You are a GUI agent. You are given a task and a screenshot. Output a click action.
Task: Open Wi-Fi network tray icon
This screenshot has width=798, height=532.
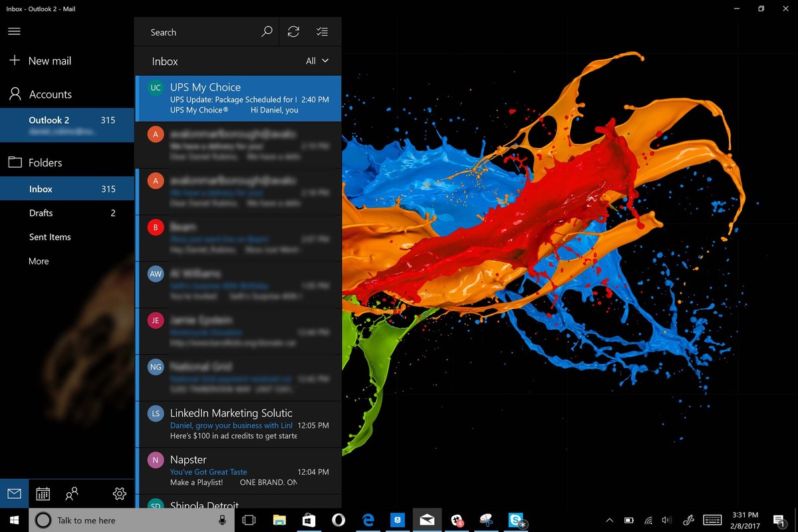tap(648, 520)
